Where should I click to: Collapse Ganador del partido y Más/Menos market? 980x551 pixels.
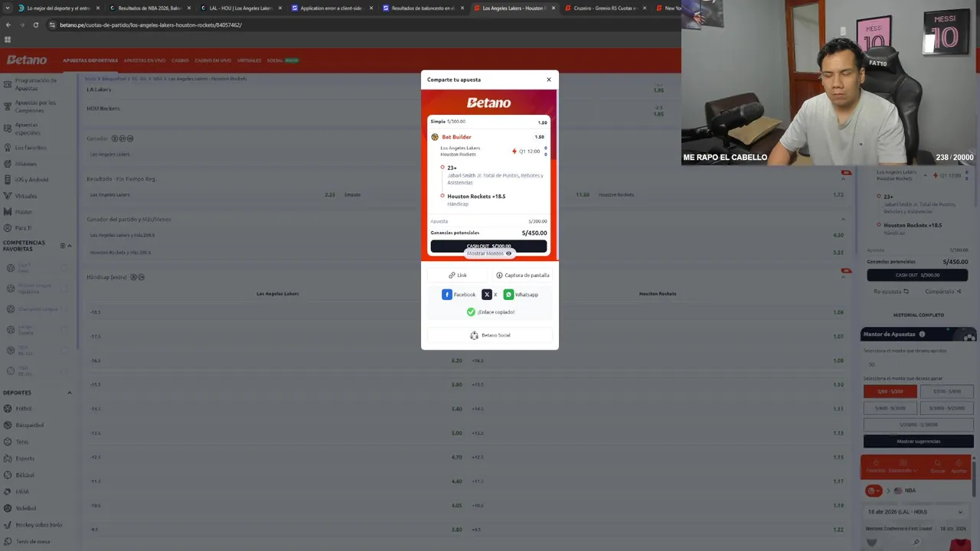coord(843,219)
